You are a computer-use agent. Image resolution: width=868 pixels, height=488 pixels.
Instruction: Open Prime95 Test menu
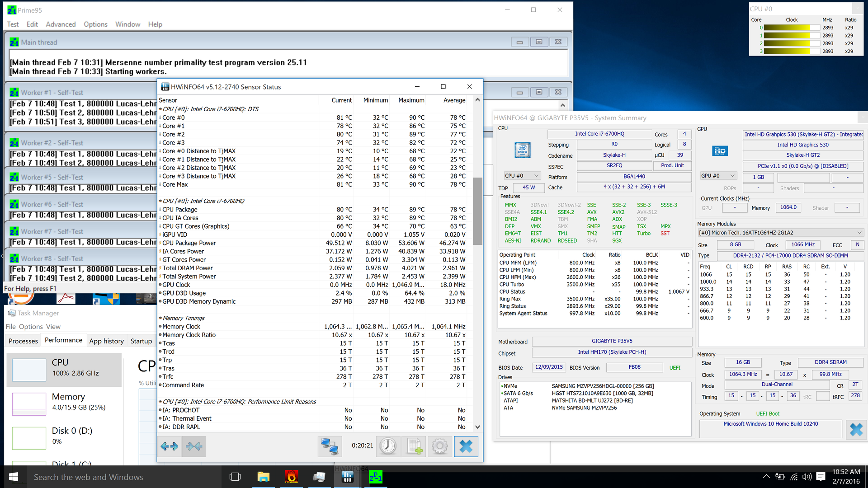[x=13, y=24]
